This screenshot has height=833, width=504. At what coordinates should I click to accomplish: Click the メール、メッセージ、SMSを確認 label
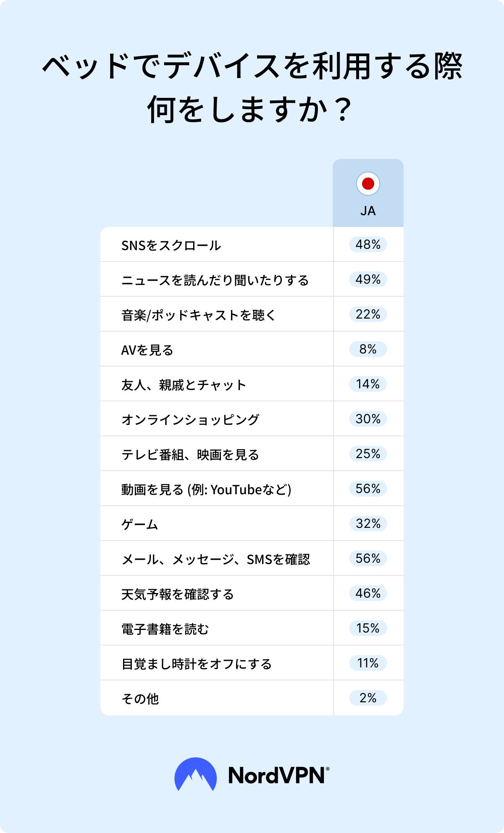click(215, 559)
